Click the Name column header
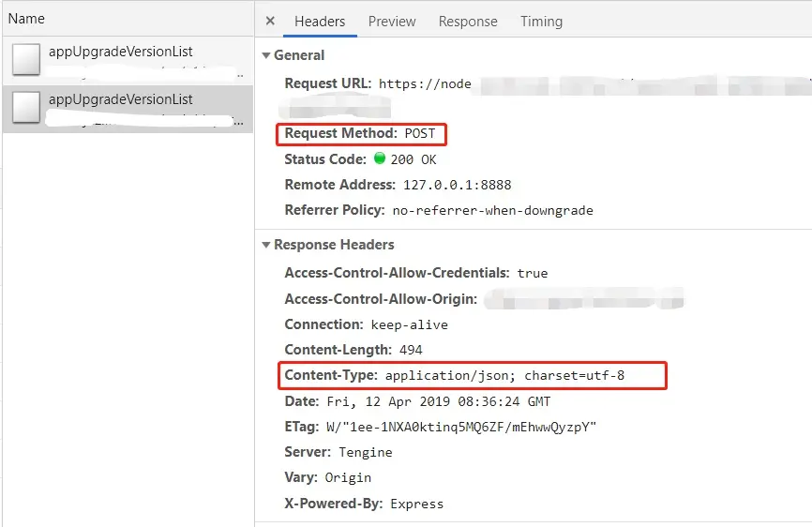Screen dimensions: 812x527 coord(26,19)
